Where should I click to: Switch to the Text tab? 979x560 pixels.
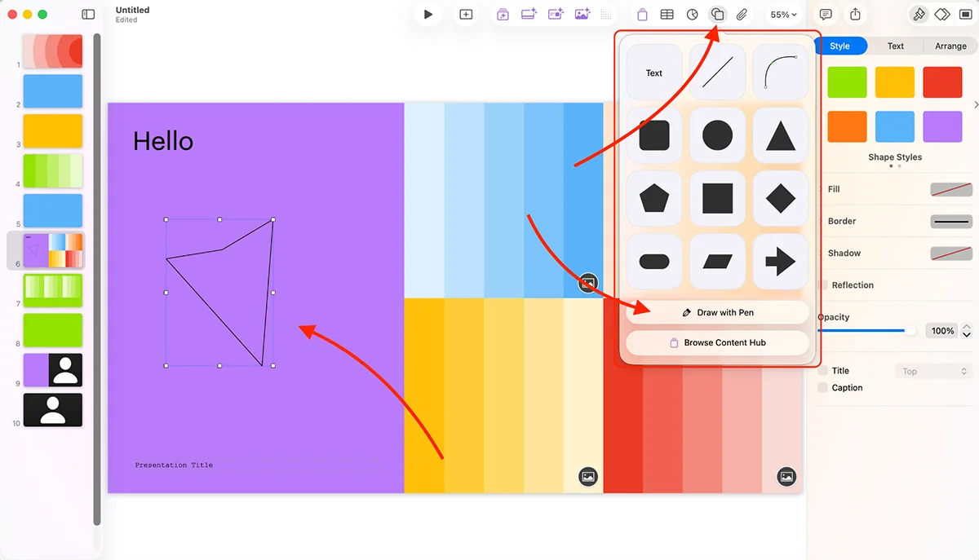[x=895, y=46]
